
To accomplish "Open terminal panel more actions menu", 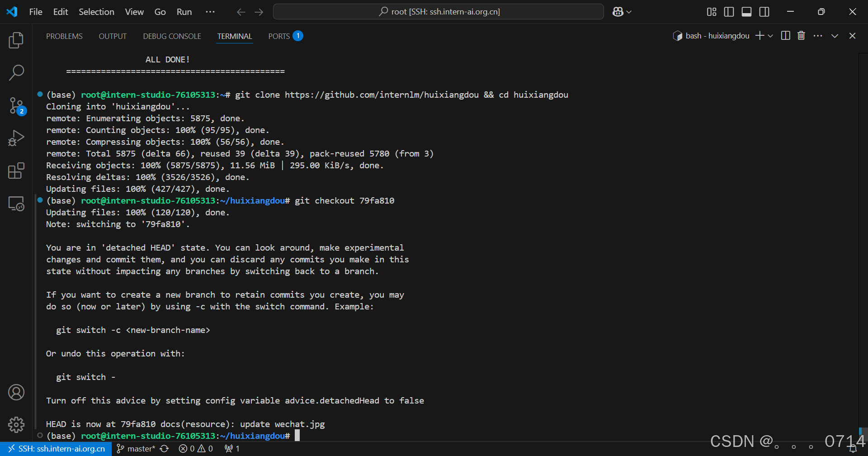I will [x=818, y=36].
